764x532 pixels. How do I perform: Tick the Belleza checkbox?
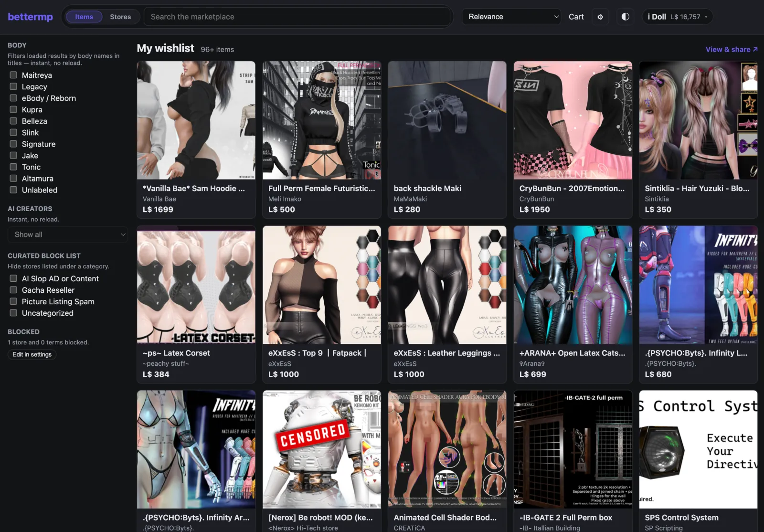tap(13, 121)
